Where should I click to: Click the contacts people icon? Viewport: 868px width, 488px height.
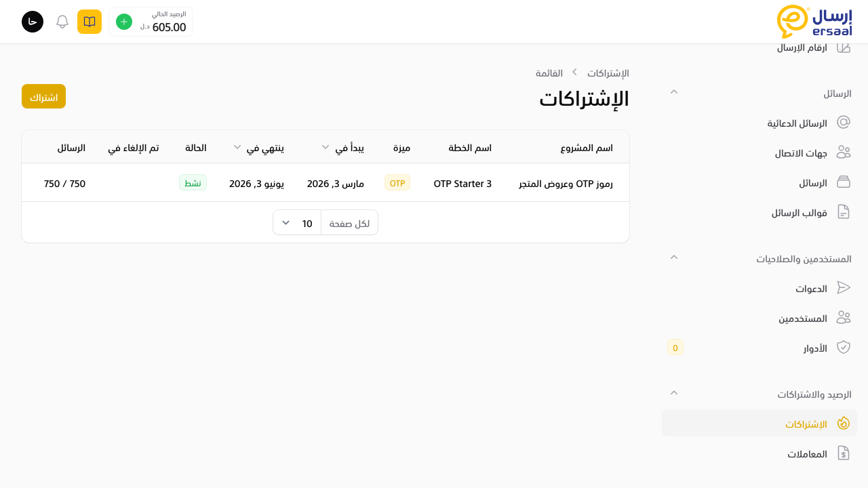[x=843, y=152]
